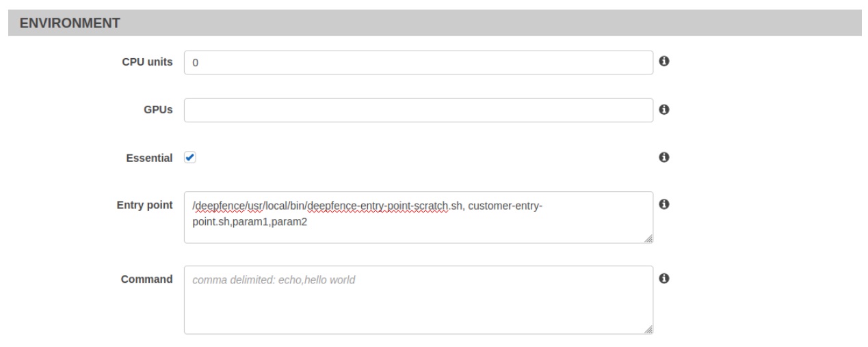
Task: Focus the CPU units input field
Action: (x=419, y=62)
